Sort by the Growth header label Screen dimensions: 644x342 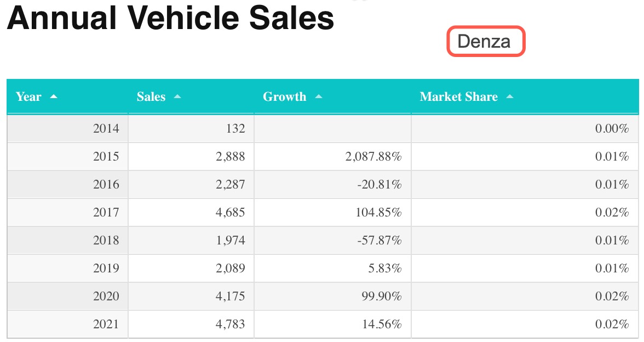coord(285,97)
